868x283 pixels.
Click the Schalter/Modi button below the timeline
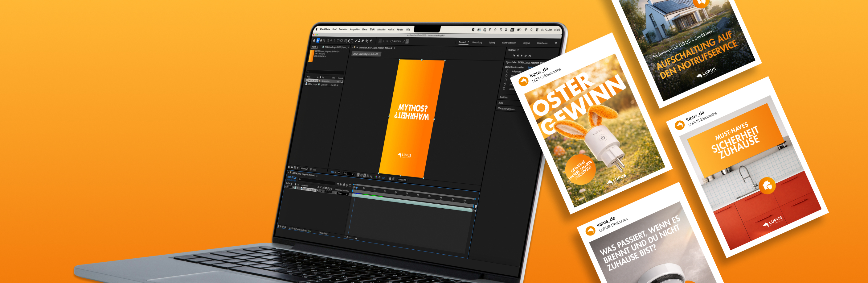(x=323, y=233)
